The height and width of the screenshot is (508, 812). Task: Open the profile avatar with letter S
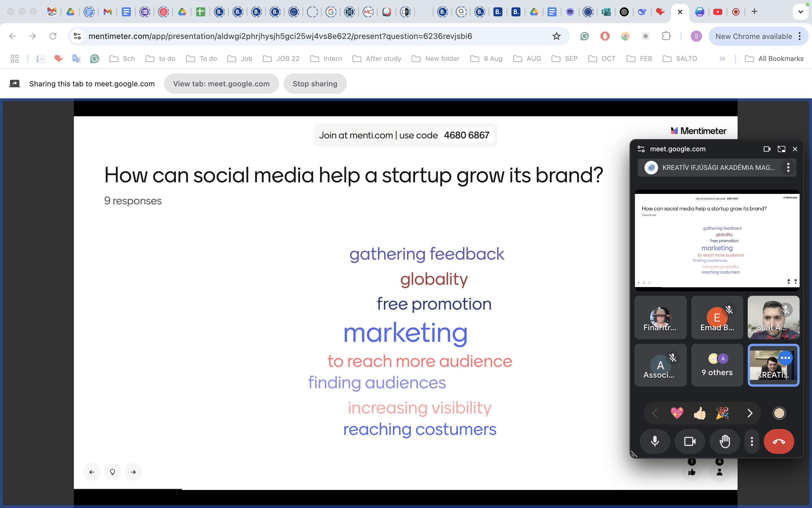tap(696, 36)
